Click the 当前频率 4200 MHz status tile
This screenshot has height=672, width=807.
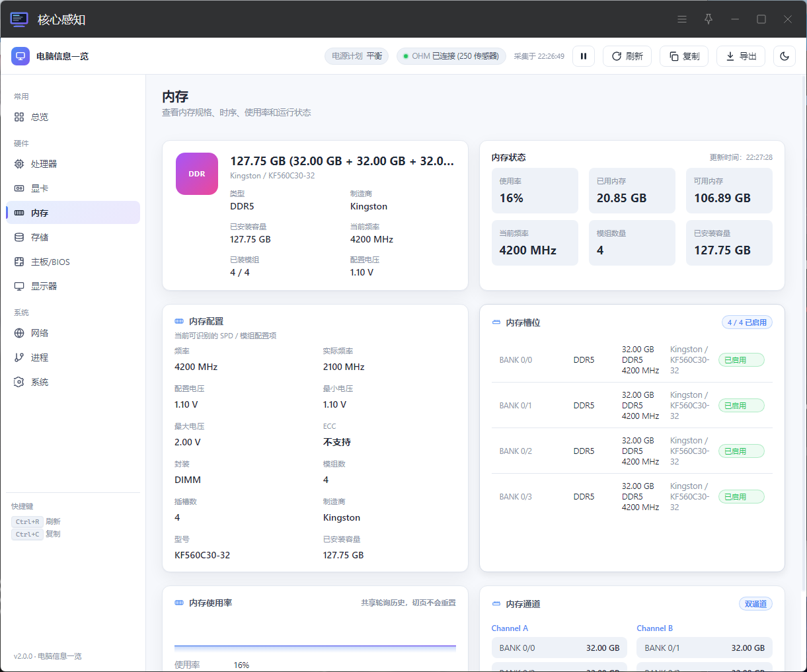coord(535,243)
